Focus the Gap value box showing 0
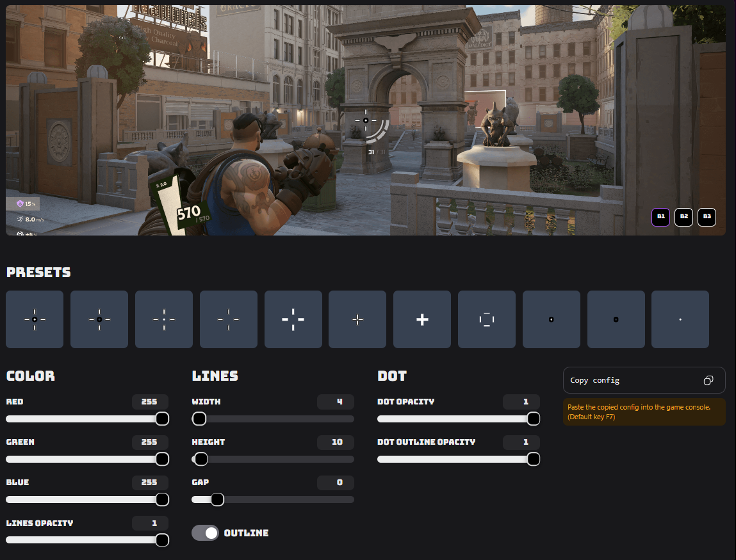The image size is (736, 560). [336, 482]
